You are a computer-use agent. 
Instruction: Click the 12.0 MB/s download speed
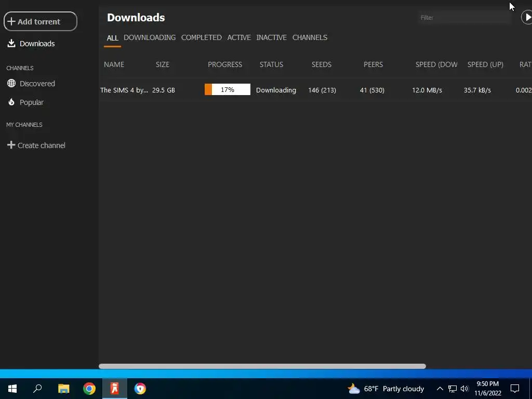tap(427, 90)
